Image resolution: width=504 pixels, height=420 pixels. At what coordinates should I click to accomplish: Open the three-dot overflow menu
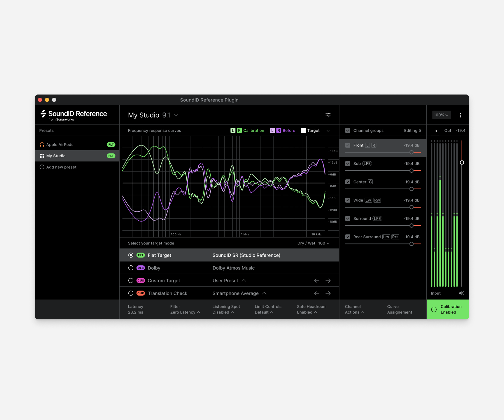[460, 115]
